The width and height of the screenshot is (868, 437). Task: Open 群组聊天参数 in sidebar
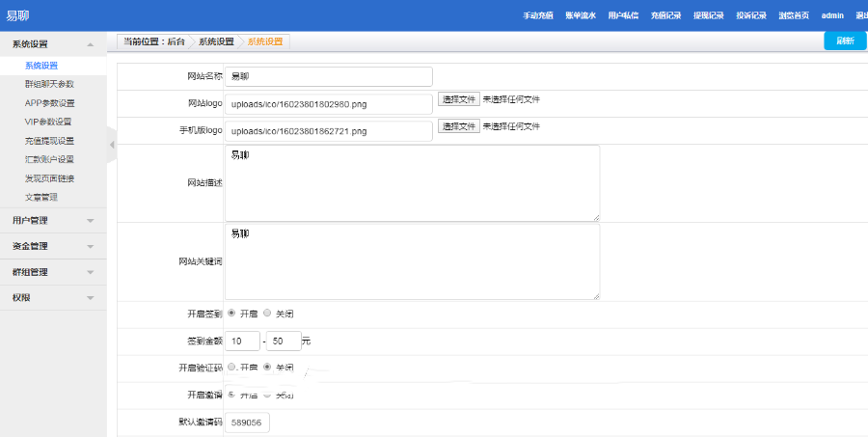click(x=49, y=84)
